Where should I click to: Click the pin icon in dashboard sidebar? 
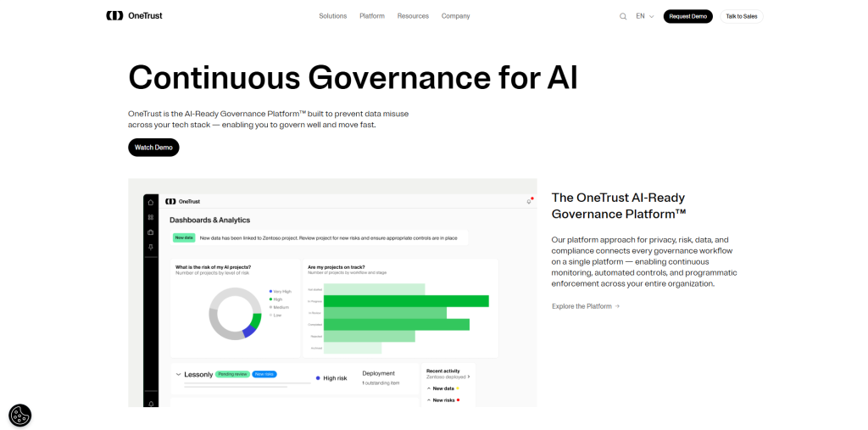point(151,247)
